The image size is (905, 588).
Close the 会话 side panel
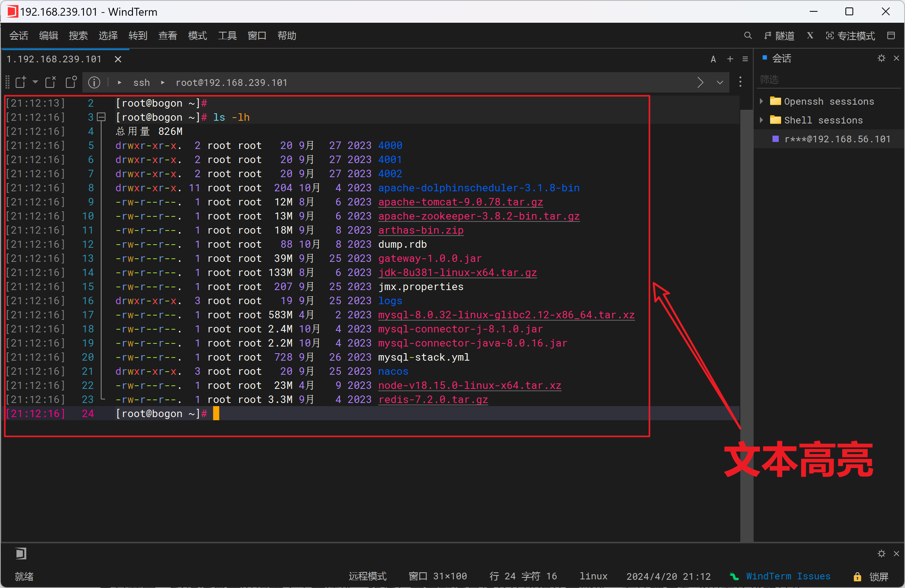click(x=896, y=58)
